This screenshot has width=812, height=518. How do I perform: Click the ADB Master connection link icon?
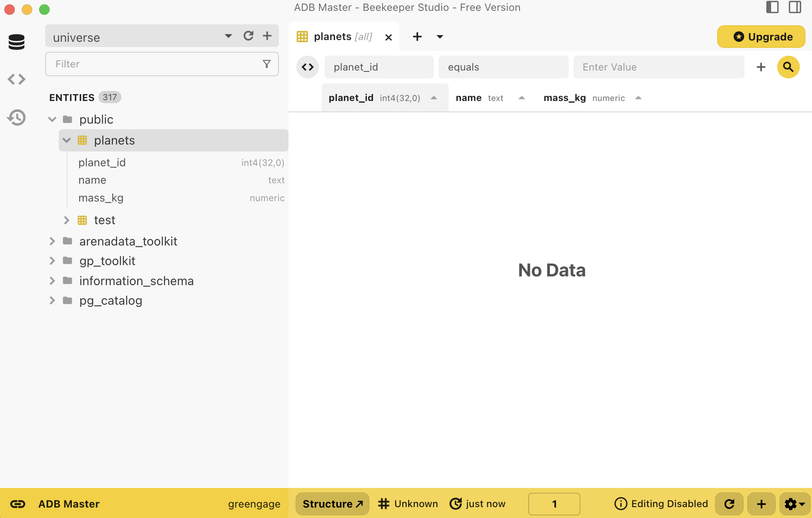tap(18, 504)
